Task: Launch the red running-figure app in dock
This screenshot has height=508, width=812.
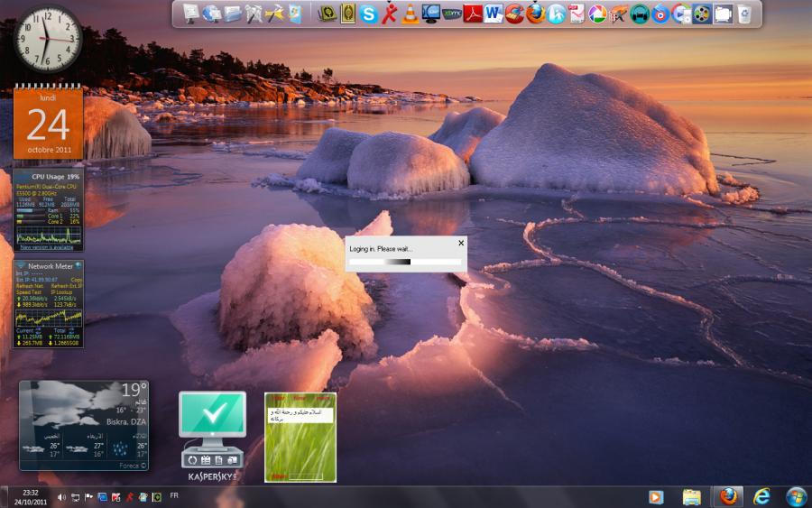Action: 389,14
